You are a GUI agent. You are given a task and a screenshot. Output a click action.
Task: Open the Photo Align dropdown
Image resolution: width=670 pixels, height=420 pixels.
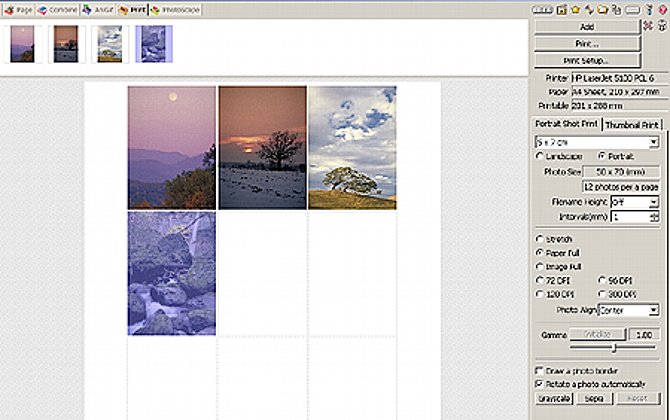click(x=653, y=310)
